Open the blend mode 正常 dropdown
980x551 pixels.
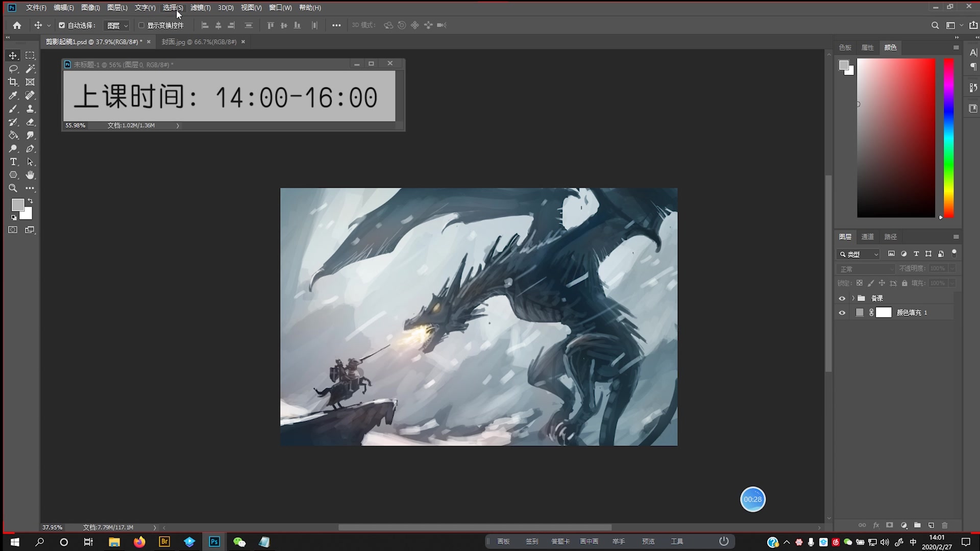tap(866, 269)
